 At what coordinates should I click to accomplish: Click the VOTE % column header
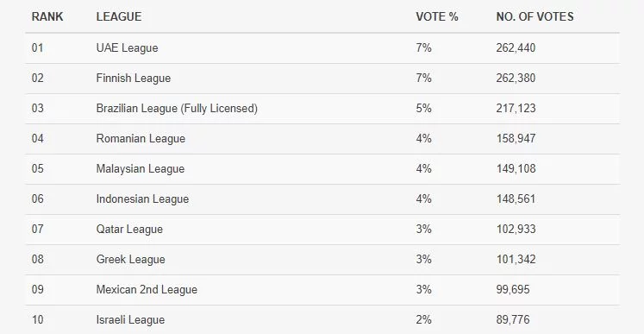pos(436,16)
